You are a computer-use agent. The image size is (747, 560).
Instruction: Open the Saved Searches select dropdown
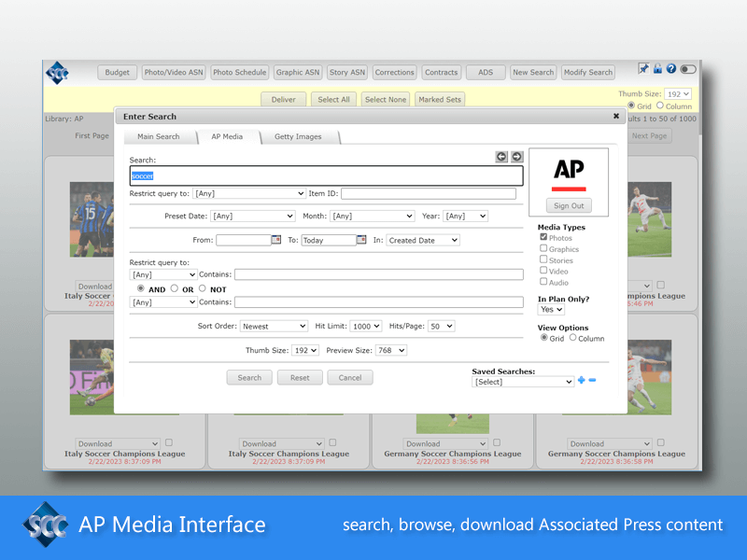(x=523, y=382)
